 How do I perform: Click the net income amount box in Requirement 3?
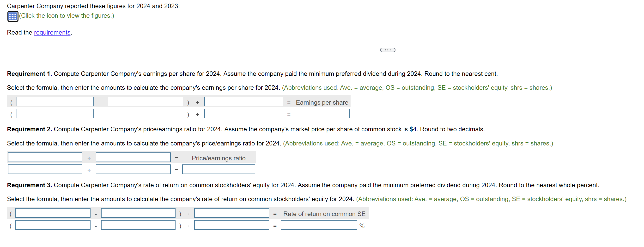pos(53,225)
